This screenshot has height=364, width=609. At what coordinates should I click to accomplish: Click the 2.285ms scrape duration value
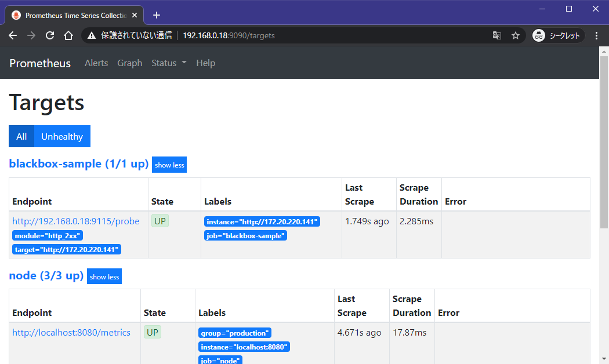coord(416,221)
